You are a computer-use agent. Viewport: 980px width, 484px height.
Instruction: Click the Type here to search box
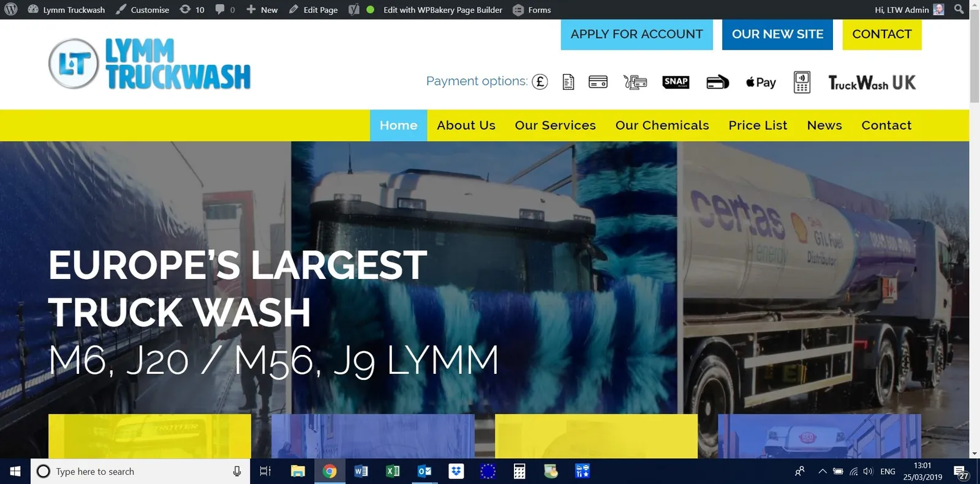140,471
